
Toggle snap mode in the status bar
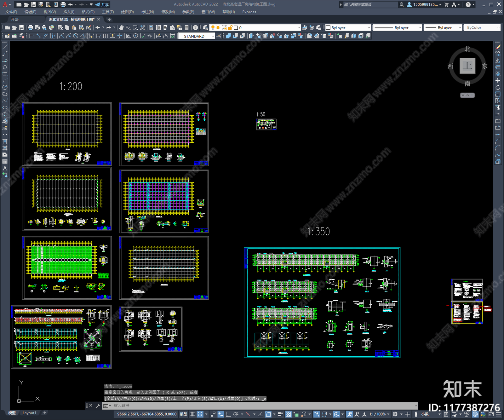(200, 414)
